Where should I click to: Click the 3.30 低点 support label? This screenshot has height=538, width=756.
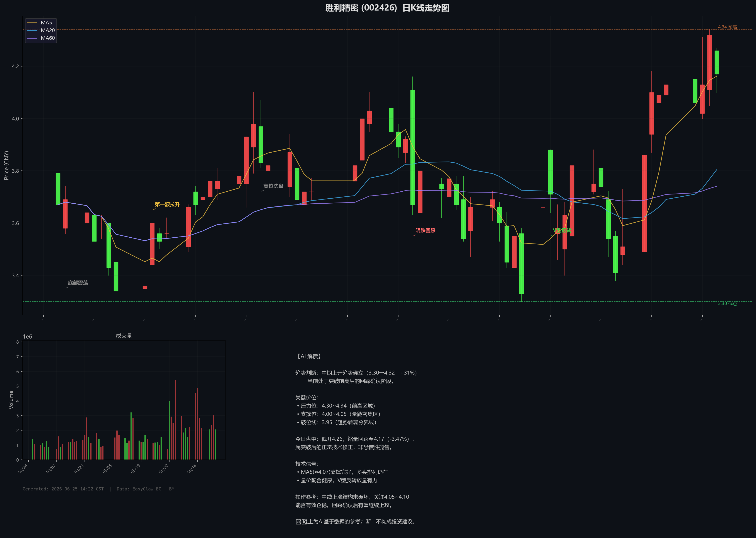727,303
